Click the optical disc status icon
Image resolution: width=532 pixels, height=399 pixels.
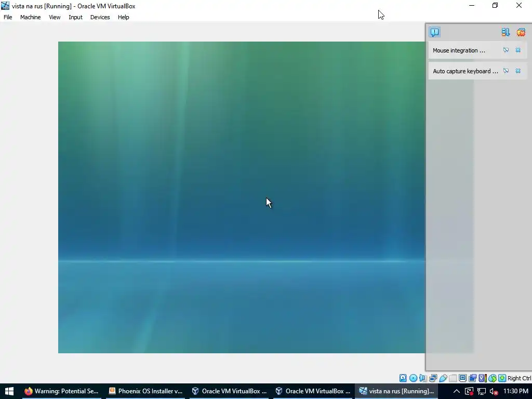pos(413,378)
